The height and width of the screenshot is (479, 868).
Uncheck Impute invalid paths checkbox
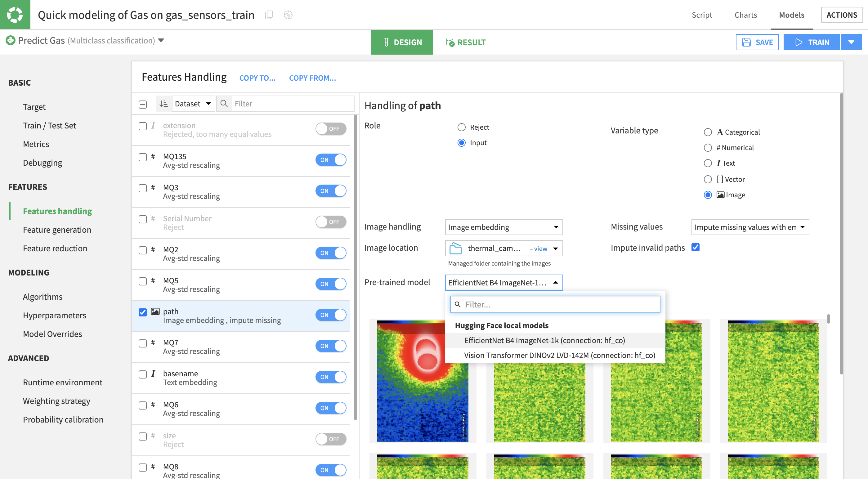(x=696, y=248)
